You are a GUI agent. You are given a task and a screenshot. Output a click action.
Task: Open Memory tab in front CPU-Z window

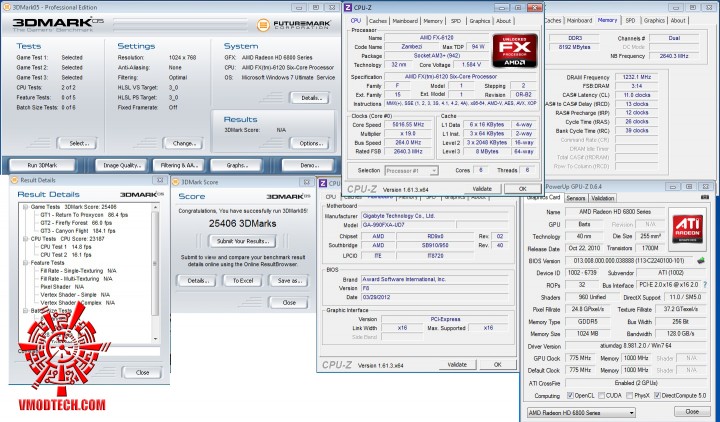coord(433,21)
